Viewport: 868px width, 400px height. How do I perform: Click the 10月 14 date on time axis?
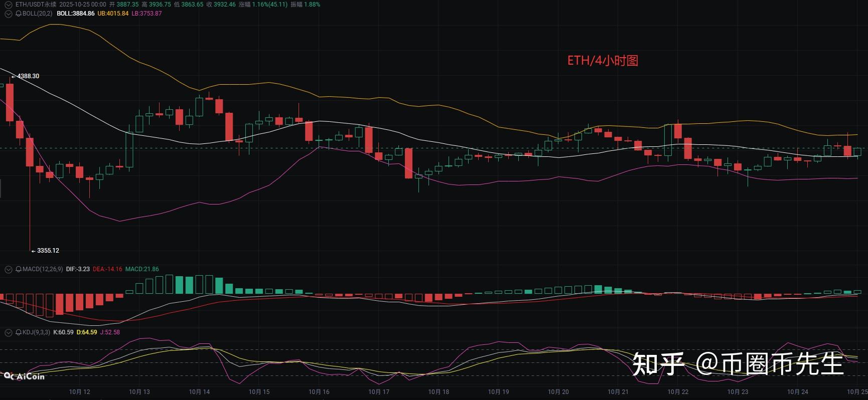click(199, 392)
